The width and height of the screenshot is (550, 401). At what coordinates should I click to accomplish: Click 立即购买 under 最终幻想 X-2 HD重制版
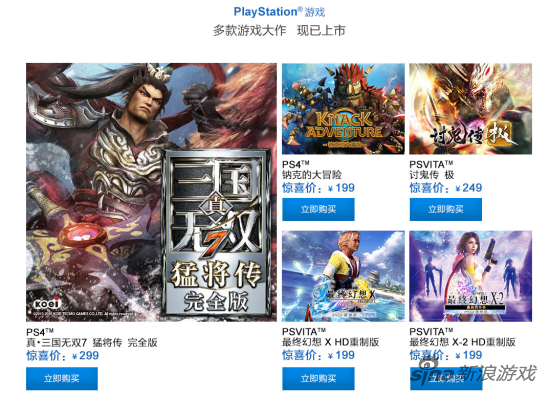445,379
